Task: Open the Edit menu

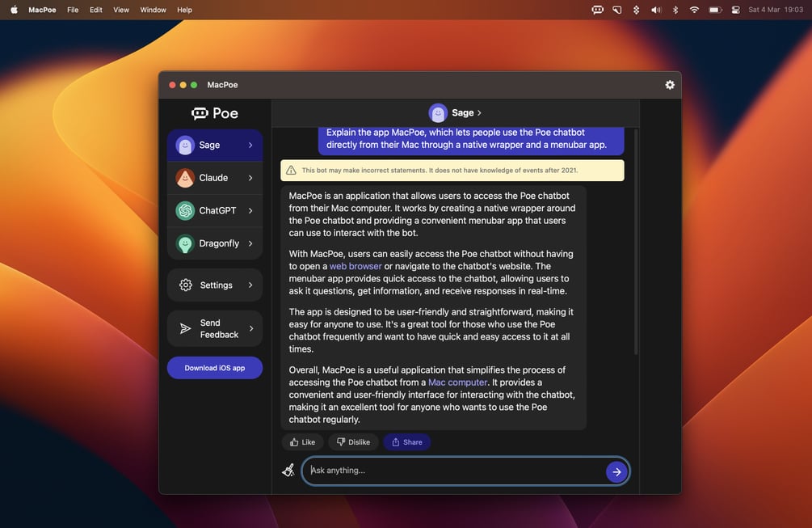Action: coord(96,10)
